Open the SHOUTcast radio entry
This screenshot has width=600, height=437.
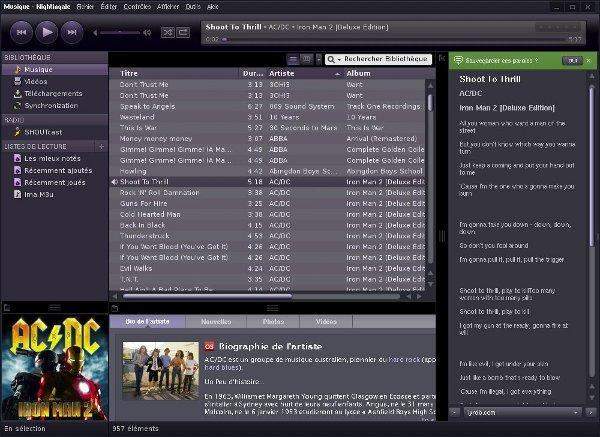coord(44,131)
